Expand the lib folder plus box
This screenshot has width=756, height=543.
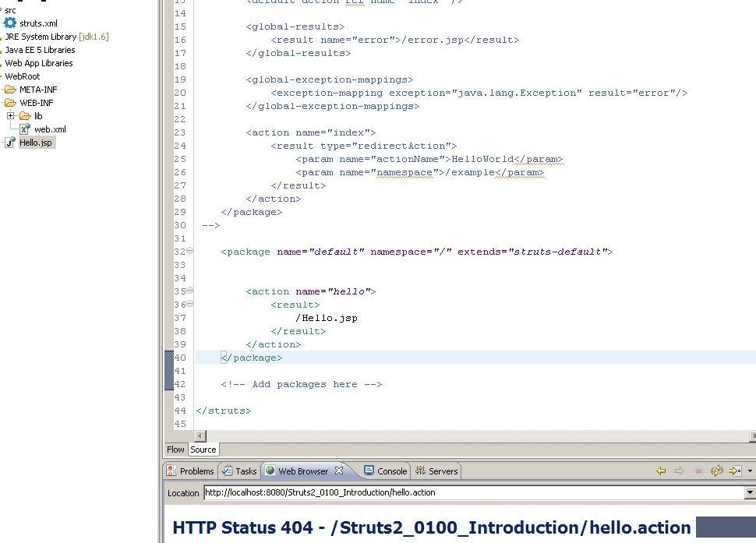pyautogui.click(x=10, y=115)
